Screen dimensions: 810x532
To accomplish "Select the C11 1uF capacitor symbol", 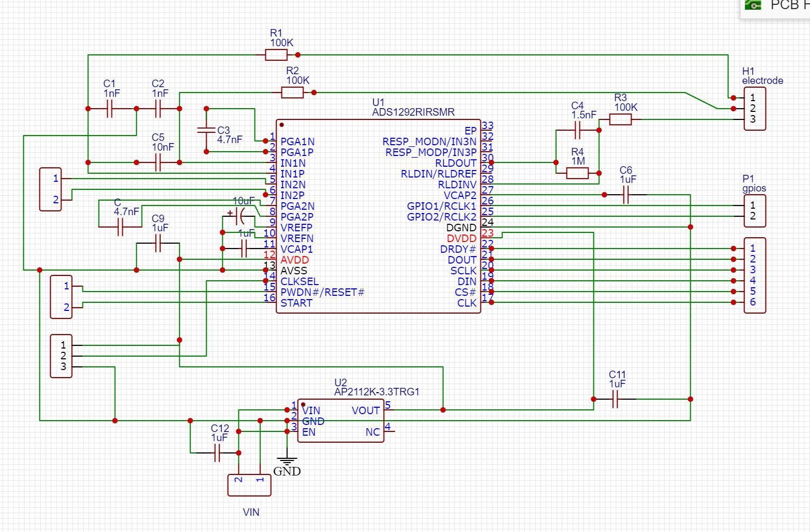I will pos(615,399).
